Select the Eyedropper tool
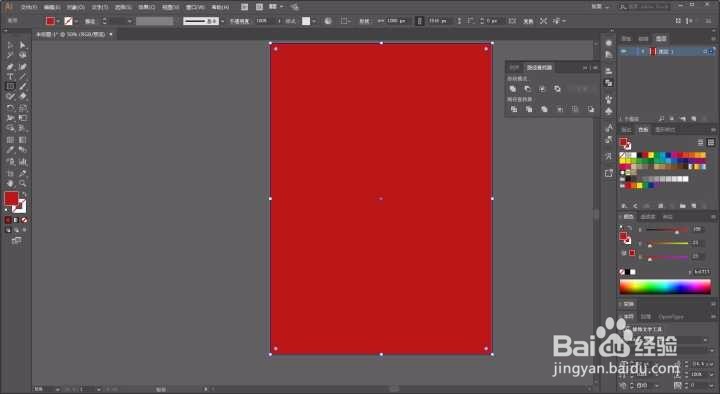720x394 pixels. pos(11,150)
